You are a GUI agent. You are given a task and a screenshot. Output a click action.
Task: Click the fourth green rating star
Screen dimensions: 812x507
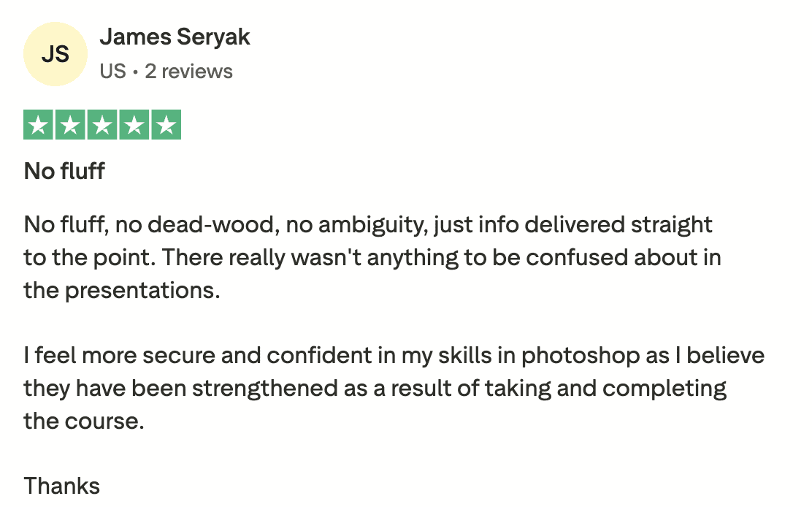point(134,125)
